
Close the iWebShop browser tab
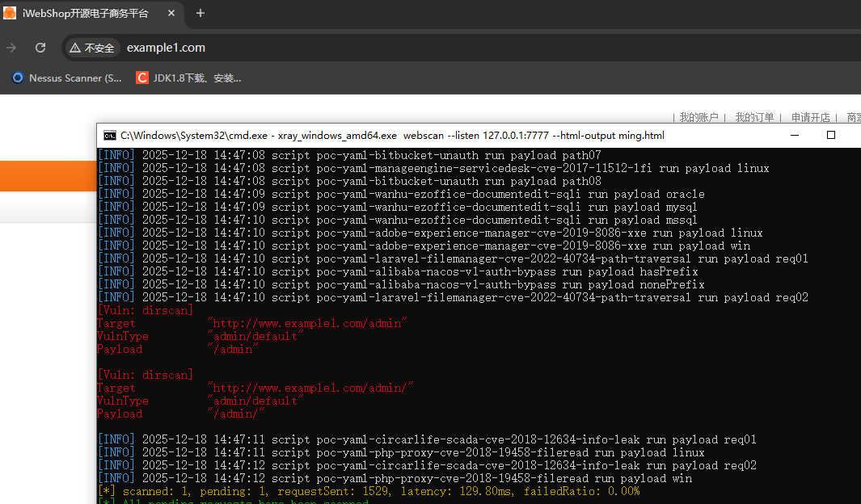(171, 13)
